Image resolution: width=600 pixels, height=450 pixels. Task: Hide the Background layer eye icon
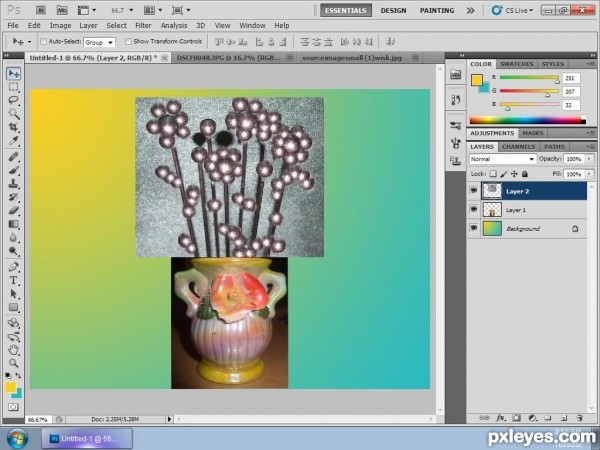click(474, 228)
